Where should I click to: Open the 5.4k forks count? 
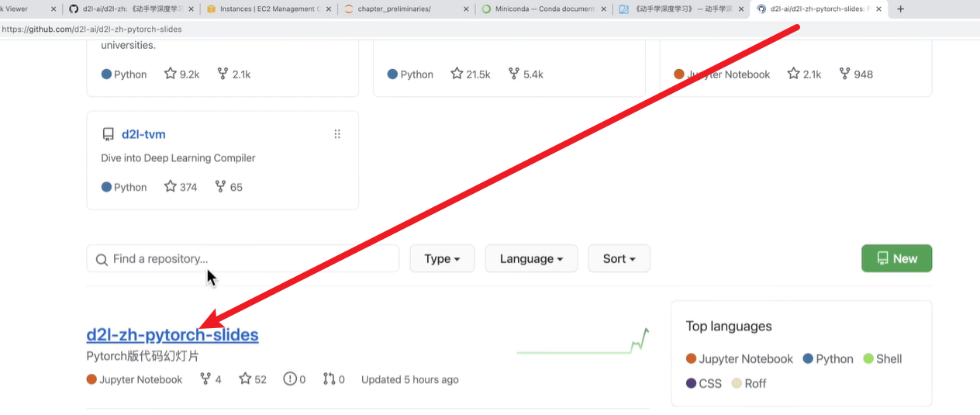(526, 74)
